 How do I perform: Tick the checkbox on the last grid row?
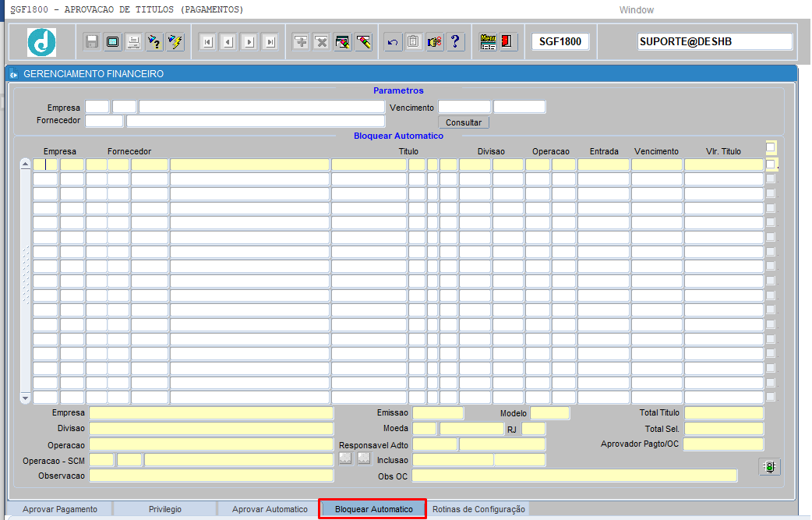click(771, 397)
